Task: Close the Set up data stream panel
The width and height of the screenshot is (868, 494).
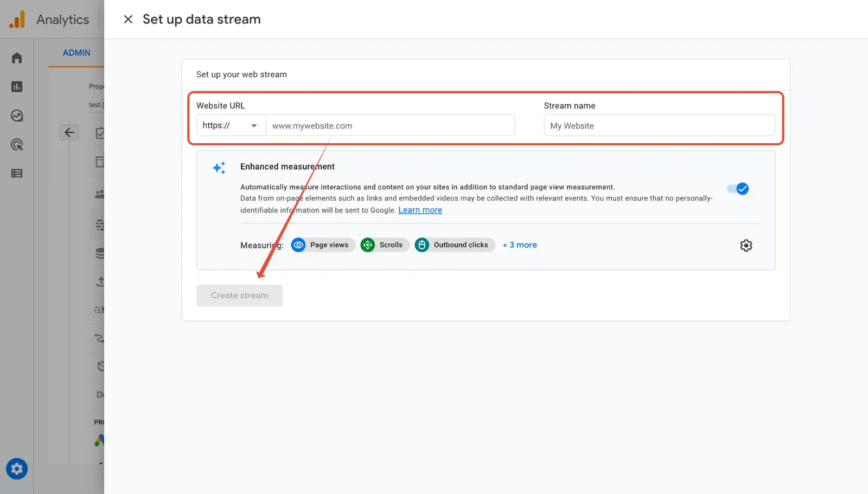Action: point(128,20)
